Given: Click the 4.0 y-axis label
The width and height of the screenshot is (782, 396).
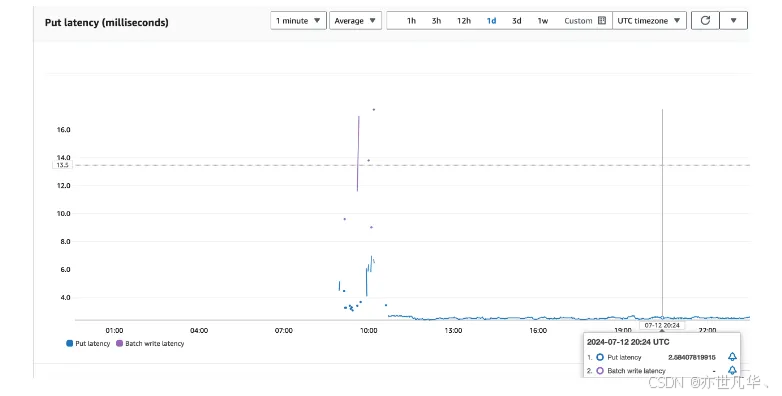Looking at the screenshot, I should [65, 298].
